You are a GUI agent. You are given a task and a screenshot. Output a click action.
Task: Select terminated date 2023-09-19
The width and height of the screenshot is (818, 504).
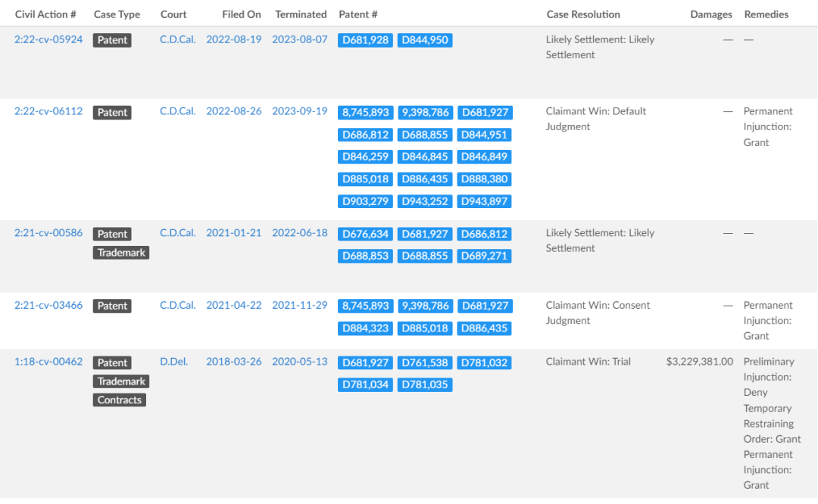(300, 111)
